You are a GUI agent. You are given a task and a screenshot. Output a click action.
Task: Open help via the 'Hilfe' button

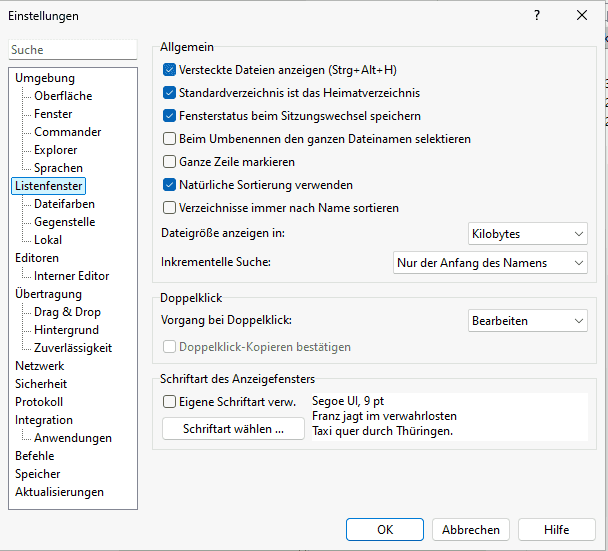click(557, 530)
